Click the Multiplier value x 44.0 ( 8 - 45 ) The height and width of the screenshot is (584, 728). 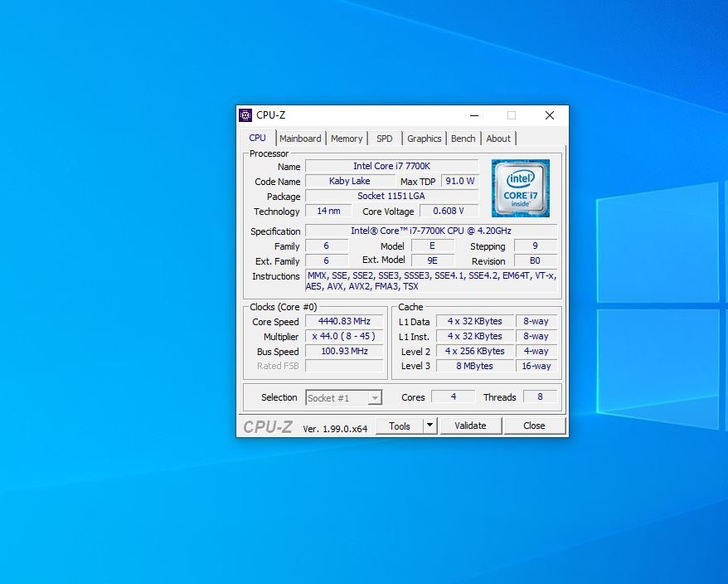pos(344,336)
